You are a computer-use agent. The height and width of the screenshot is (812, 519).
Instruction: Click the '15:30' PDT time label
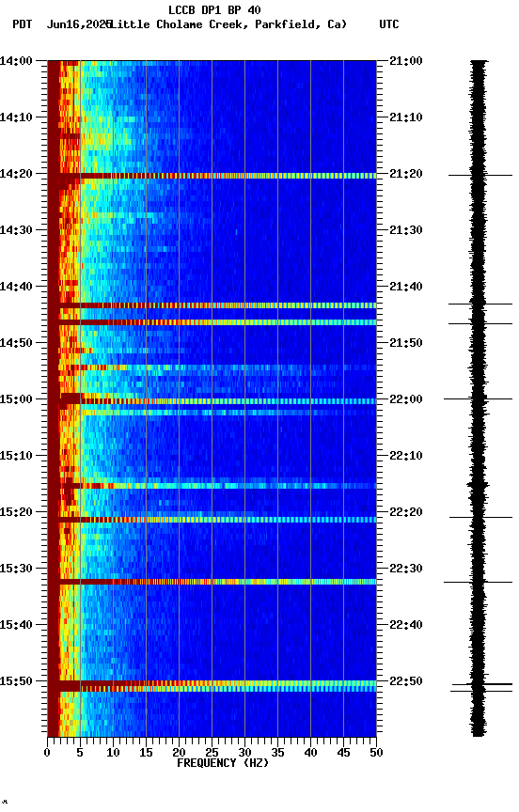(x=16, y=570)
